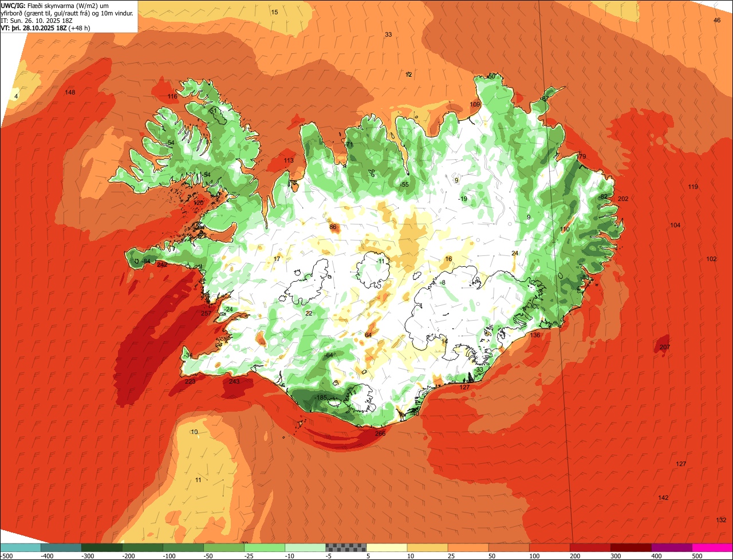733x560 pixels.
Task: Pick the pale yellow 5 to 10 legend swatch
Action: pyautogui.click(x=387, y=547)
